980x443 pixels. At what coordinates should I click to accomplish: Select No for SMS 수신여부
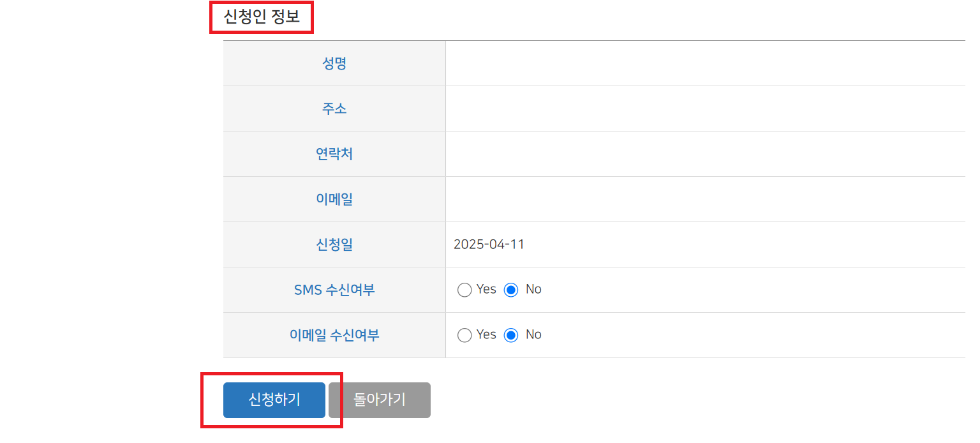coord(511,289)
